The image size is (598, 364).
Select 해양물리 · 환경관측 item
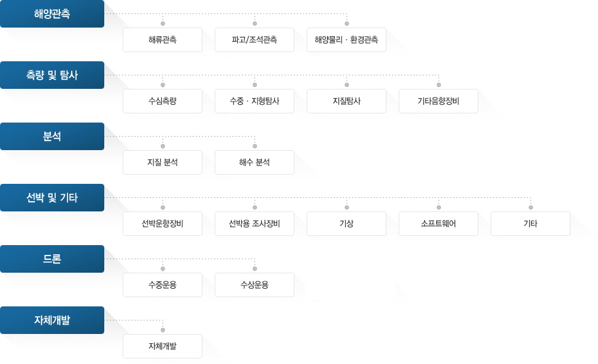[x=347, y=40]
